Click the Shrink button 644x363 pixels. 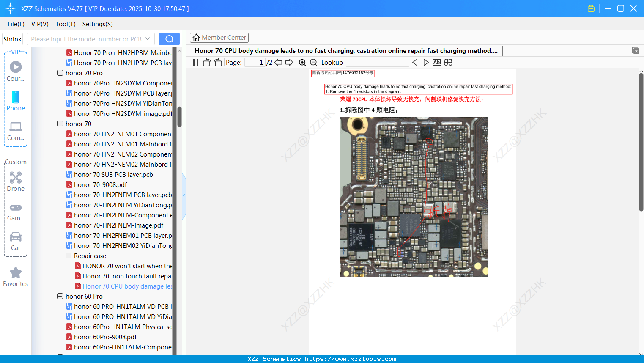(12, 39)
